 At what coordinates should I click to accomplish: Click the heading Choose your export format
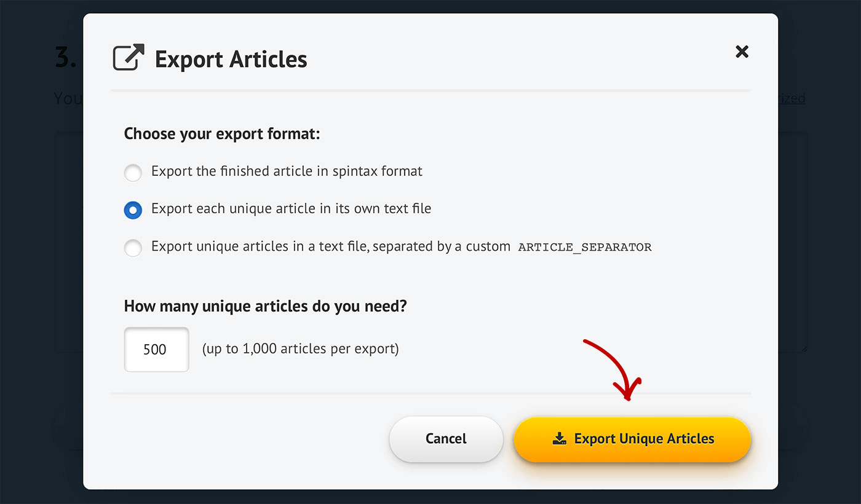point(221,133)
